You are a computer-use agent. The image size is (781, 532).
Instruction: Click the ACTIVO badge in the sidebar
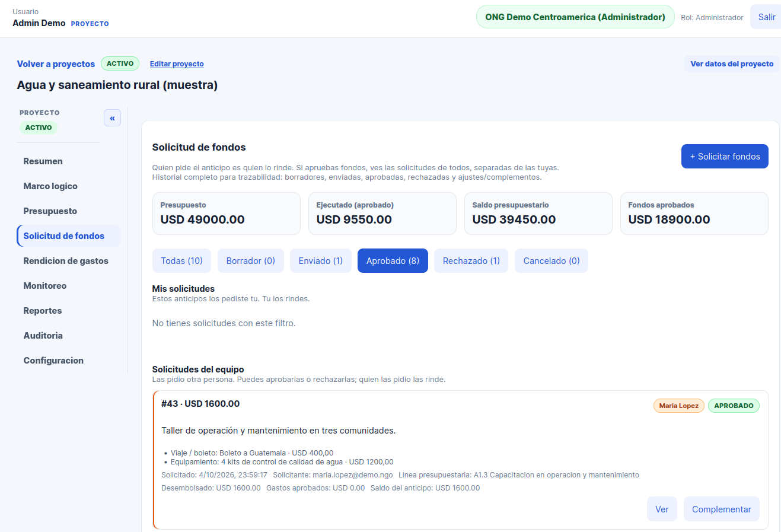point(39,128)
